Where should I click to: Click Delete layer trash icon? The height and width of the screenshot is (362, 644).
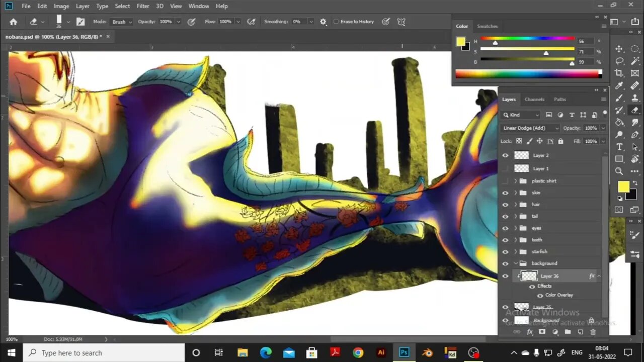pos(593,332)
